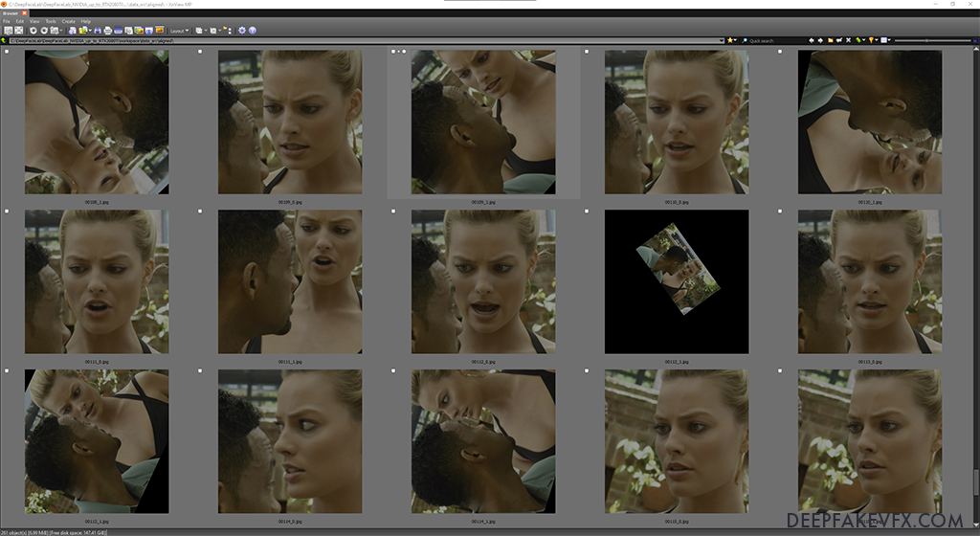Image resolution: width=980 pixels, height=536 pixels.
Task: Toggle selection box of 00111_0.jpg
Action: 7,212
